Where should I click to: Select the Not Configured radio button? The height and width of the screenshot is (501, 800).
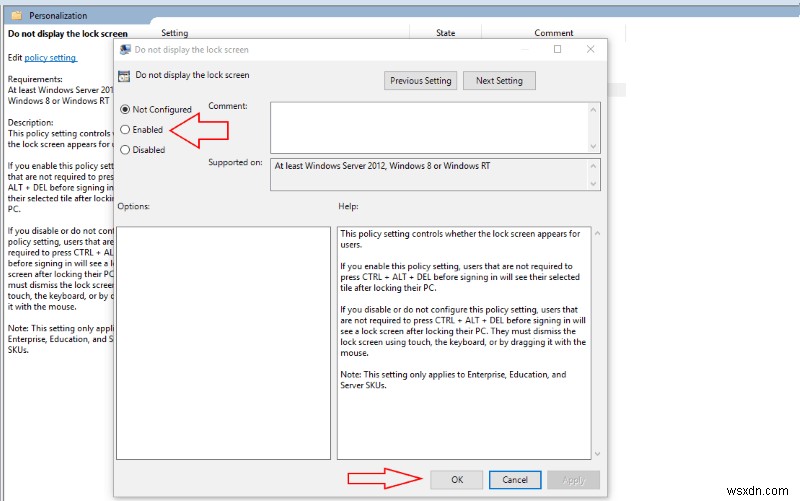point(125,109)
